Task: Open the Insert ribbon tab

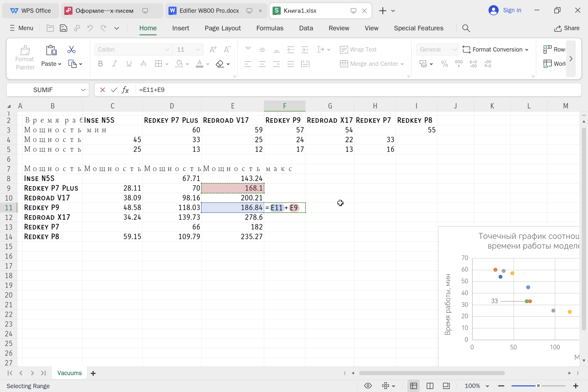Action: [181, 28]
